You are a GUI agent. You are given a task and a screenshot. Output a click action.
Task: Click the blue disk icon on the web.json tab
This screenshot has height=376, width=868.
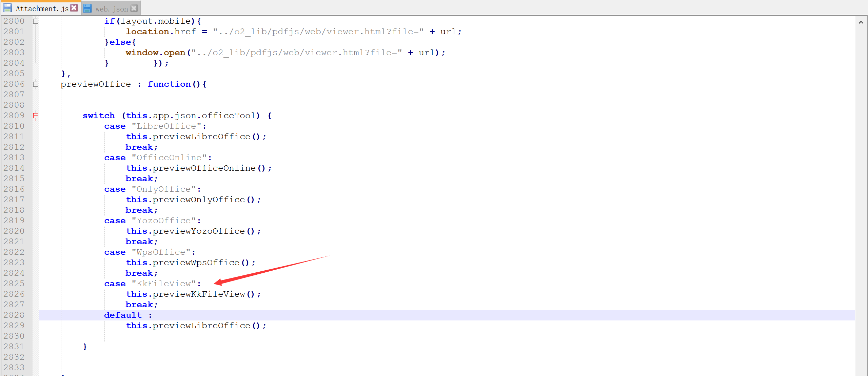click(x=87, y=8)
